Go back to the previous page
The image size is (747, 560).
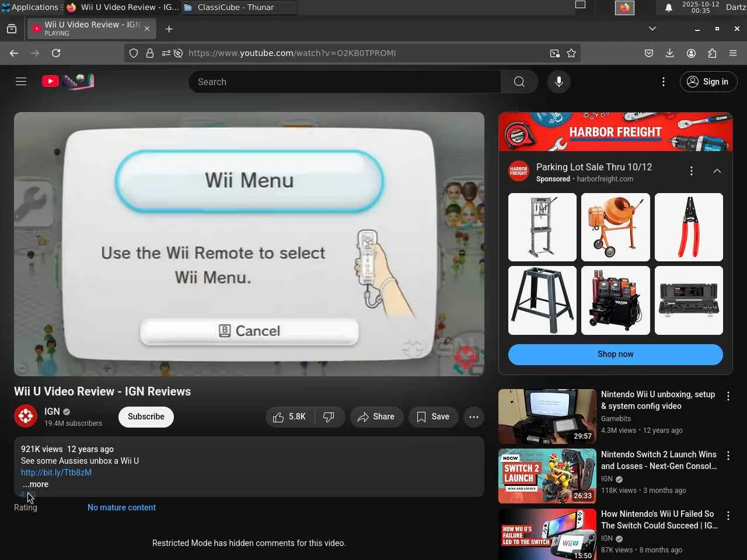coord(14,53)
